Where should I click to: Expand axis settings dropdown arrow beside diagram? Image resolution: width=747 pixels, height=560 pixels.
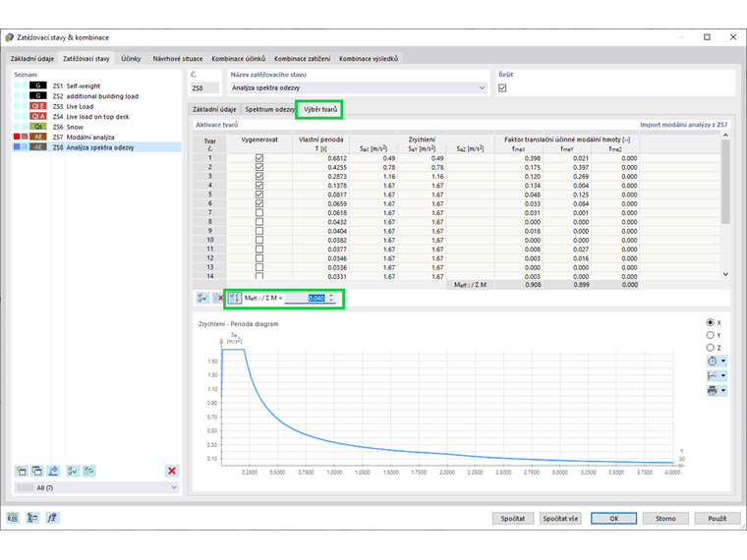click(723, 375)
